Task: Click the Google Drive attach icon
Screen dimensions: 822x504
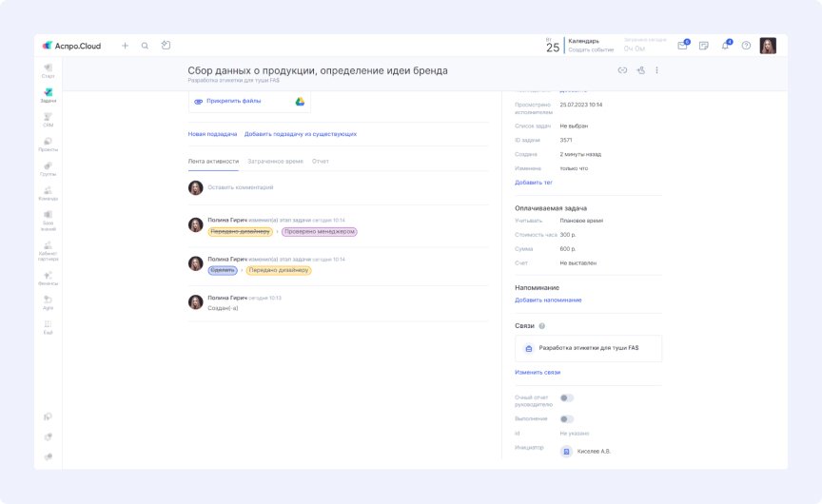Action: 300,101
